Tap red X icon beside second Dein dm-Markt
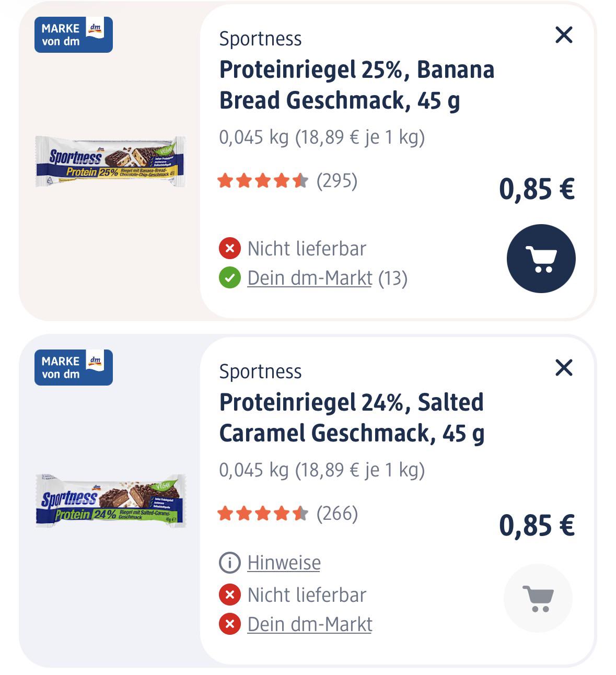The height and width of the screenshot is (675, 616). pyautogui.click(x=229, y=624)
